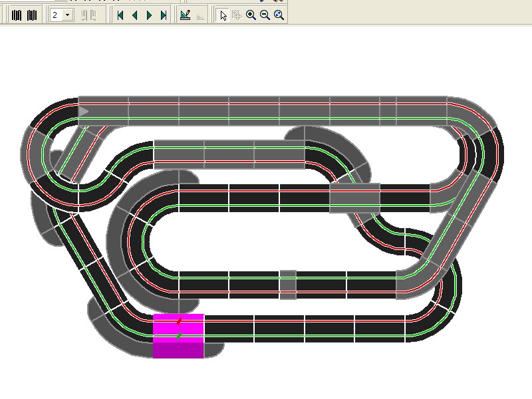Click the start arrow on the top straight
This screenshot has width=532, height=399.
(84, 111)
